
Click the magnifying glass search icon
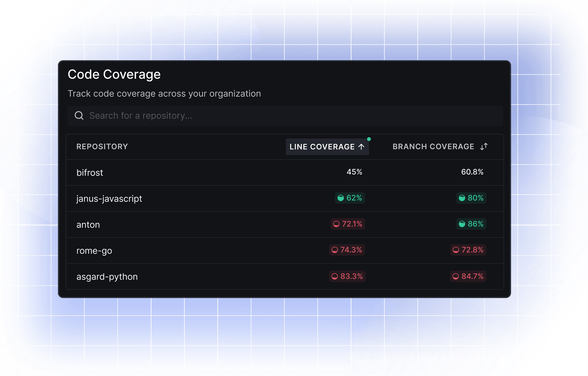[79, 116]
